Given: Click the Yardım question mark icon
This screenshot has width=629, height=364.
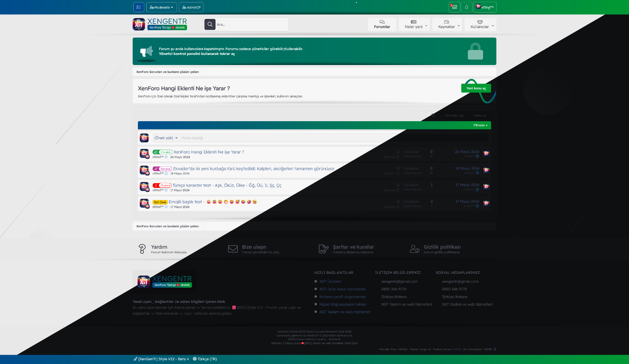Looking at the screenshot, I should tap(142, 249).
